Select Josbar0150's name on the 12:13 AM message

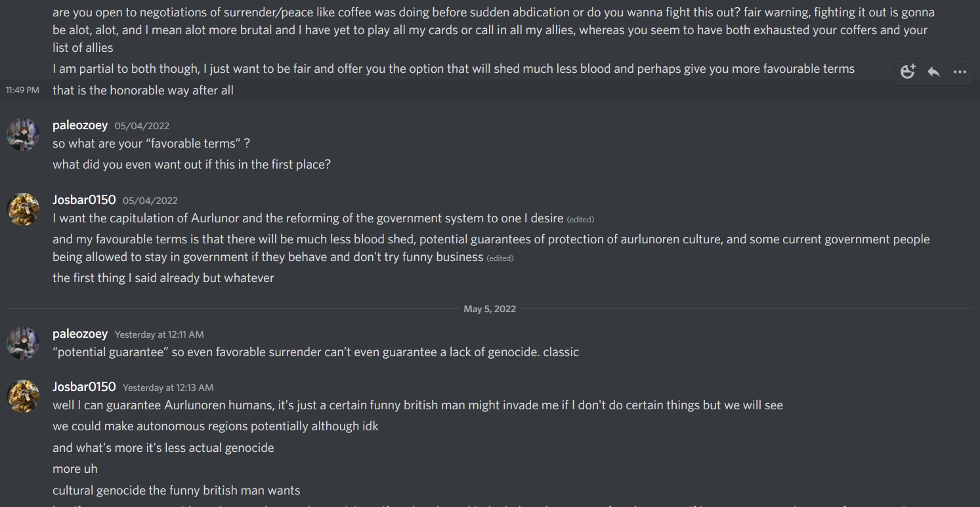click(84, 387)
